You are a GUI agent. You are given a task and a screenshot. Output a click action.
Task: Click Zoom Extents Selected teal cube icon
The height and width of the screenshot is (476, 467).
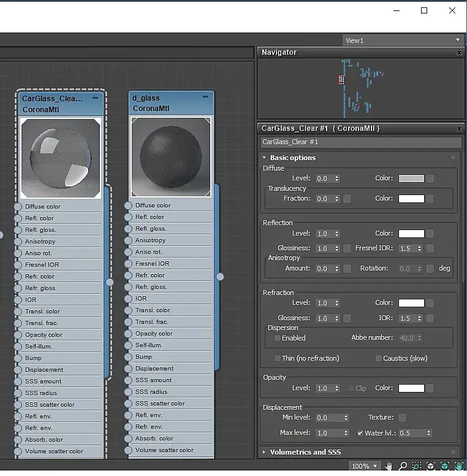click(x=445, y=466)
